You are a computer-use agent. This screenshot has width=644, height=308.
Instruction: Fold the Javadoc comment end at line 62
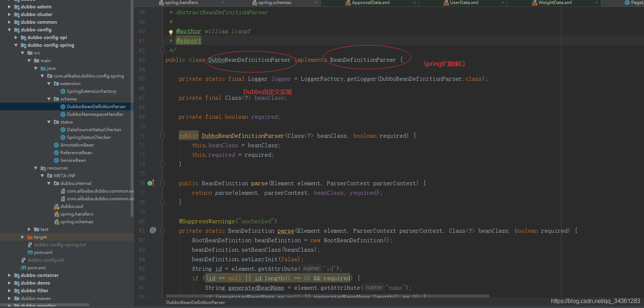[162, 50]
